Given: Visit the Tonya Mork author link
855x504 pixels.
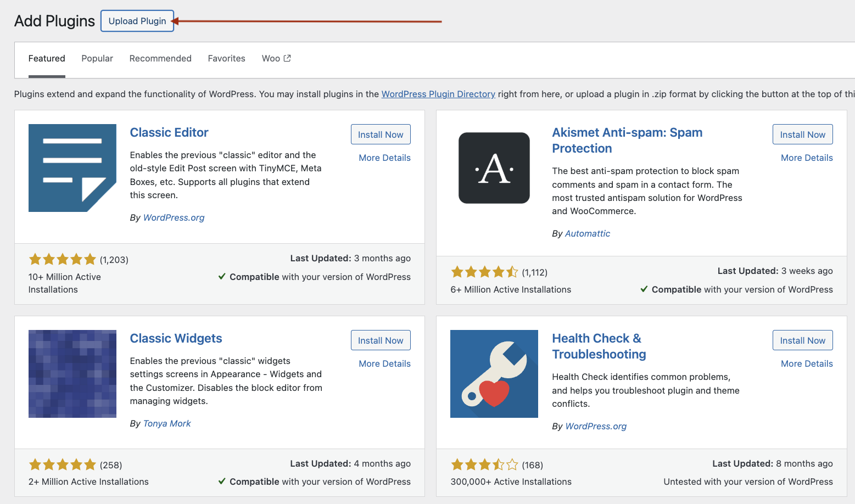Looking at the screenshot, I should [167, 423].
